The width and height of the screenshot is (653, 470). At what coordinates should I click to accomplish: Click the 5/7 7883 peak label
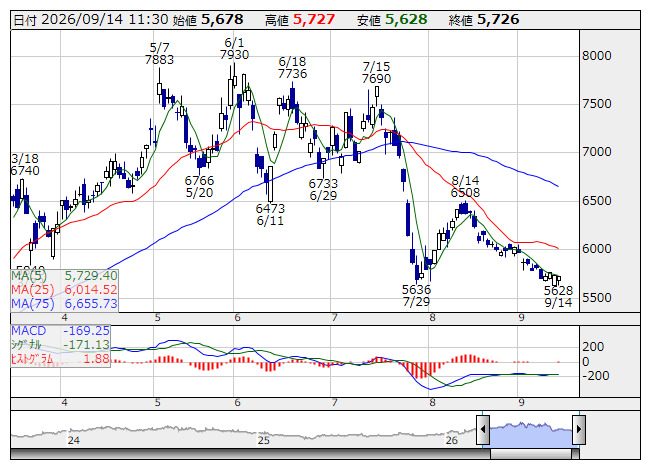click(x=159, y=53)
